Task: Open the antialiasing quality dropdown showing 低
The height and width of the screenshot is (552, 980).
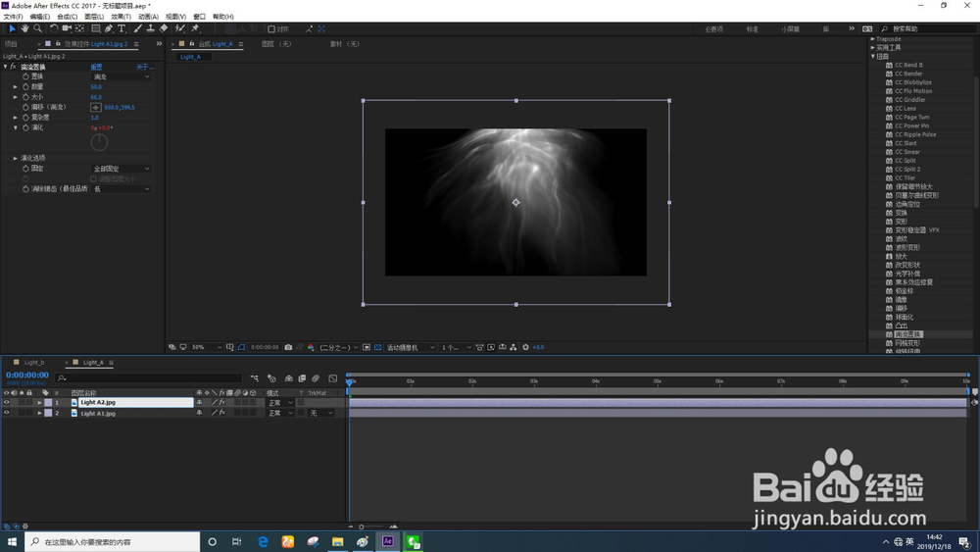Action: [122, 189]
